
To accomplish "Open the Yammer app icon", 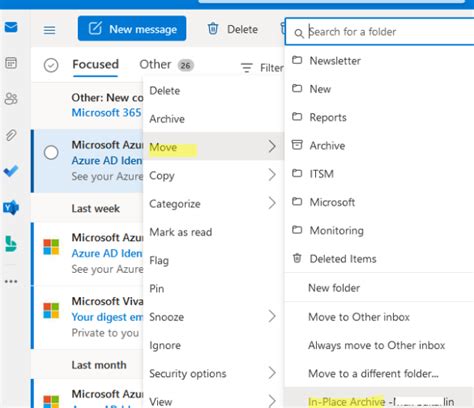I will click(x=11, y=208).
